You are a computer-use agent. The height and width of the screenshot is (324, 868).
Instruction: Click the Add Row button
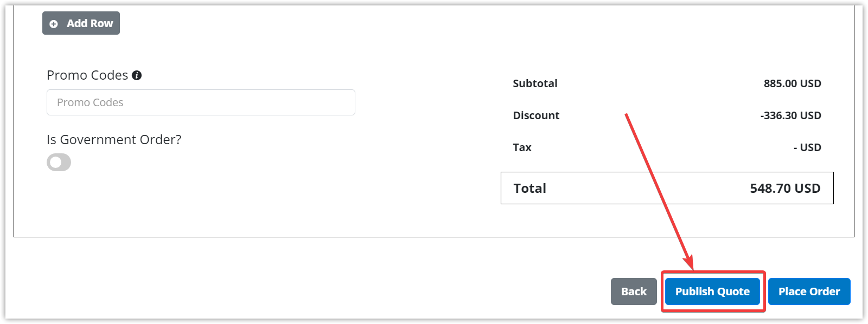point(81,23)
